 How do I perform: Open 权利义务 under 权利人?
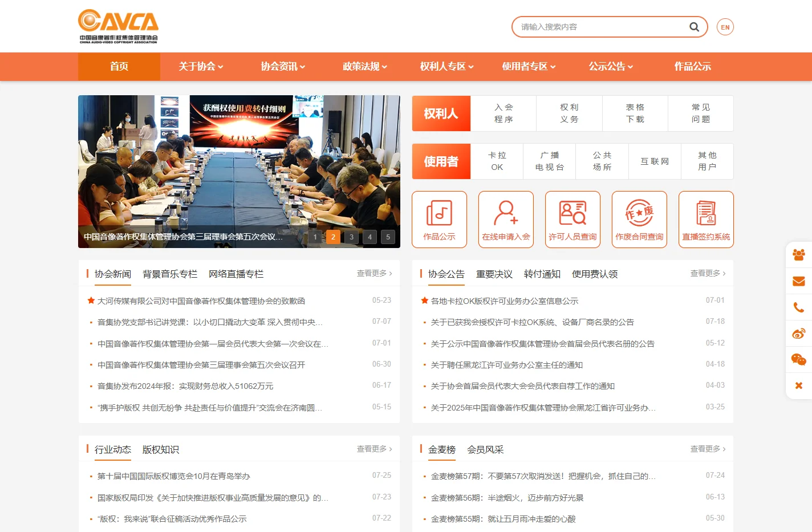pos(569,113)
